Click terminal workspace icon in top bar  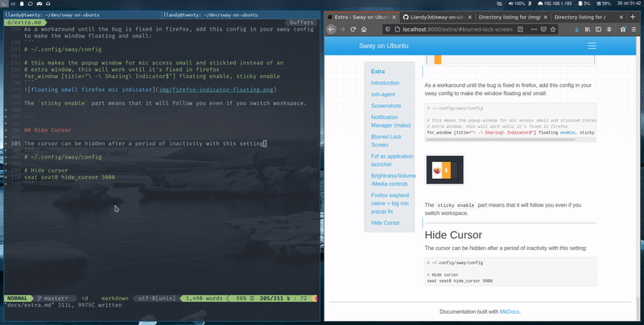(4, 3)
